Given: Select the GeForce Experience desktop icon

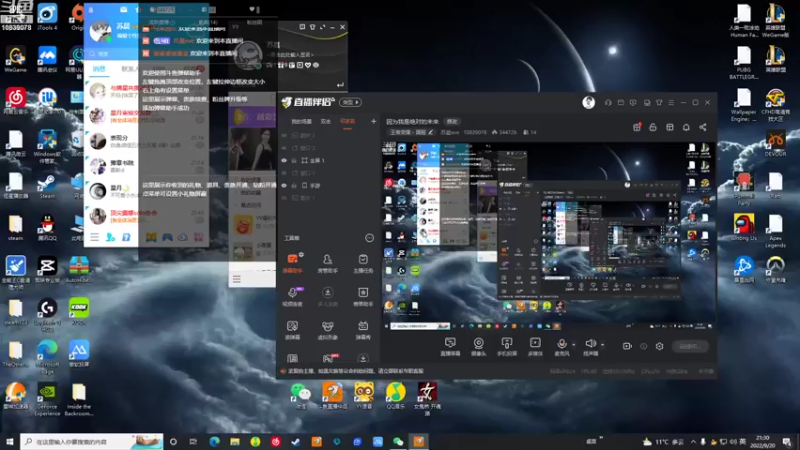Looking at the screenshot, I should click(47, 401).
